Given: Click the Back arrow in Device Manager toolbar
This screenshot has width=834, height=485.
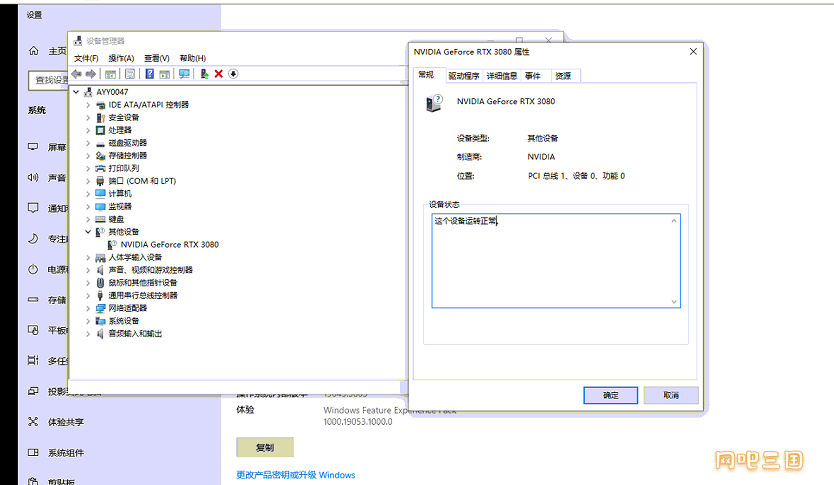Looking at the screenshot, I should [77, 74].
